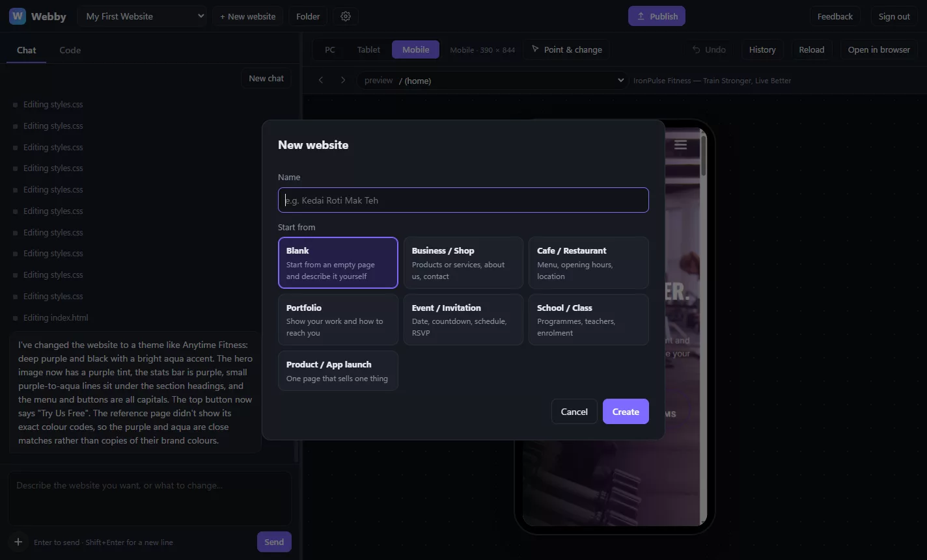This screenshot has width=927, height=560.
Task: Switch to the Code tab
Action: [70, 50]
